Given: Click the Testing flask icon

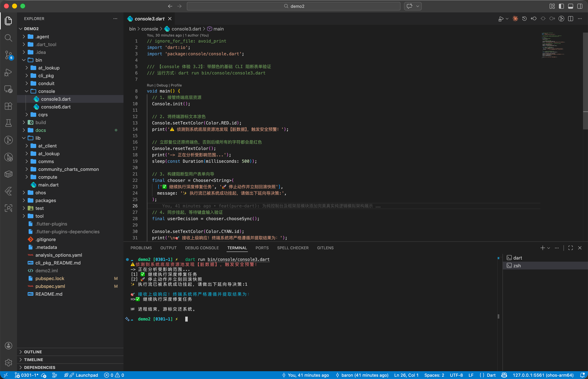Looking at the screenshot, I should point(8,123).
